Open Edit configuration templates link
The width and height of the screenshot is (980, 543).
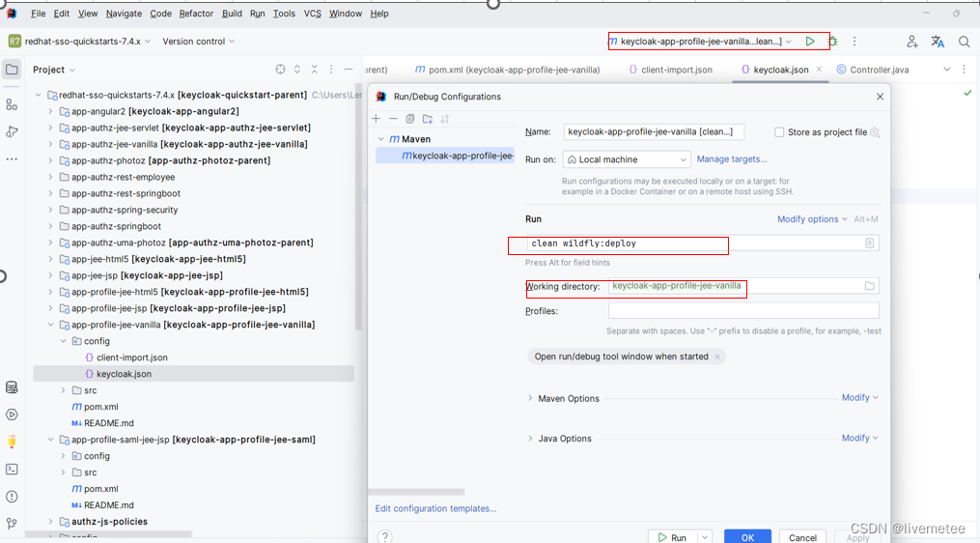click(x=435, y=508)
